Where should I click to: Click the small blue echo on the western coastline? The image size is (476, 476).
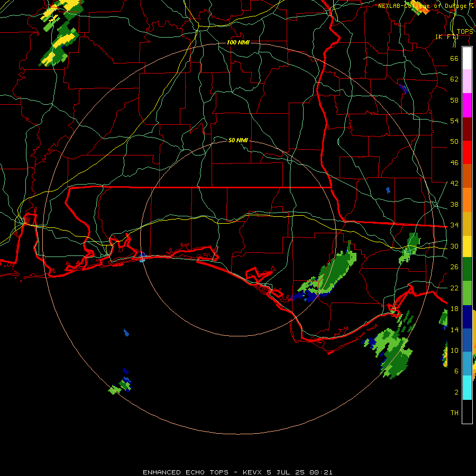pyautogui.click(x=142, y=257)
